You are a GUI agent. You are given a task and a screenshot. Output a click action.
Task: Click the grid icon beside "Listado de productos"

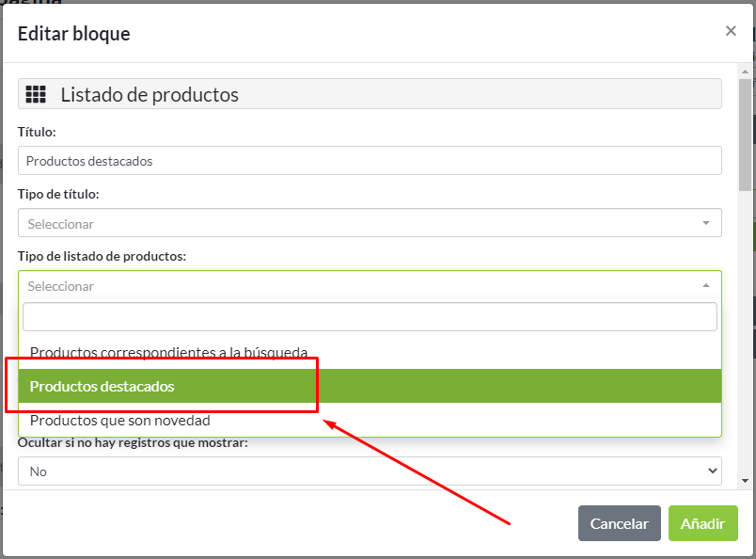pyautogui.click(x=36, y=94)
